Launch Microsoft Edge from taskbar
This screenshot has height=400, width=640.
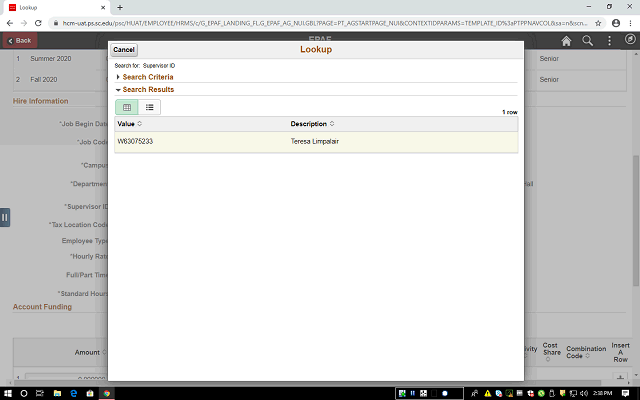pos(74,393)
